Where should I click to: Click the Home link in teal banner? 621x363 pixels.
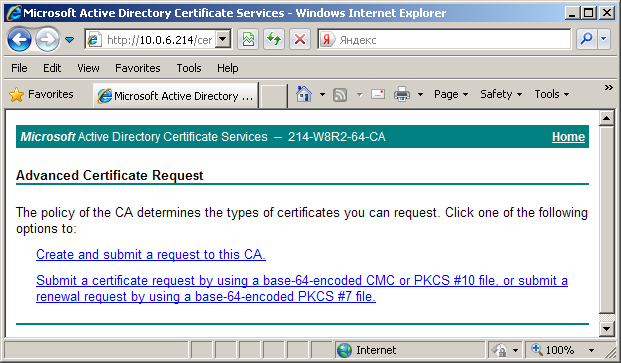(x=568, y=137)
